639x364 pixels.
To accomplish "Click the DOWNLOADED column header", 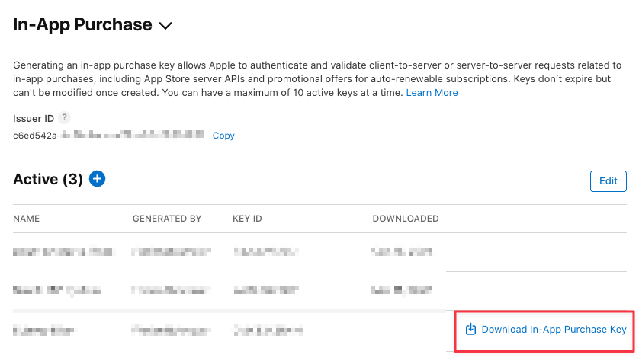I will pos(405,219).
